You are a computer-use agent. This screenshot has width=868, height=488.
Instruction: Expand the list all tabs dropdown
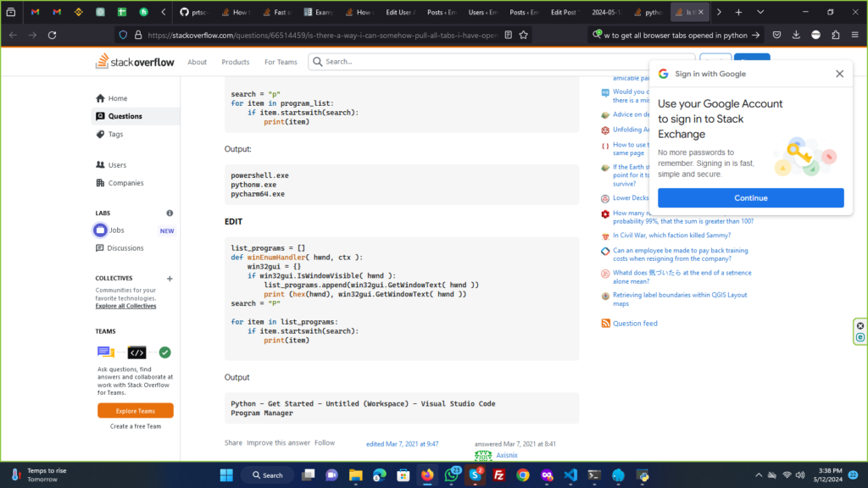pyautogui.click(x=759, y=13)
